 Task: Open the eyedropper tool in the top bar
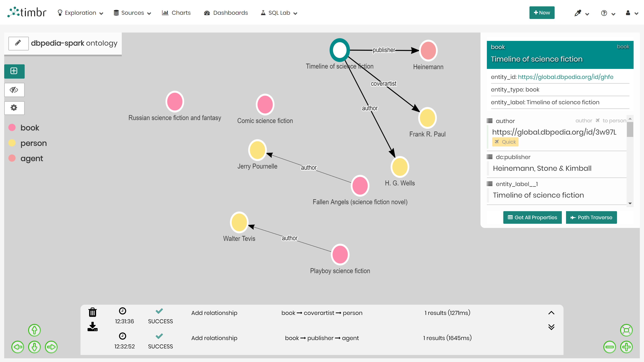577,13
